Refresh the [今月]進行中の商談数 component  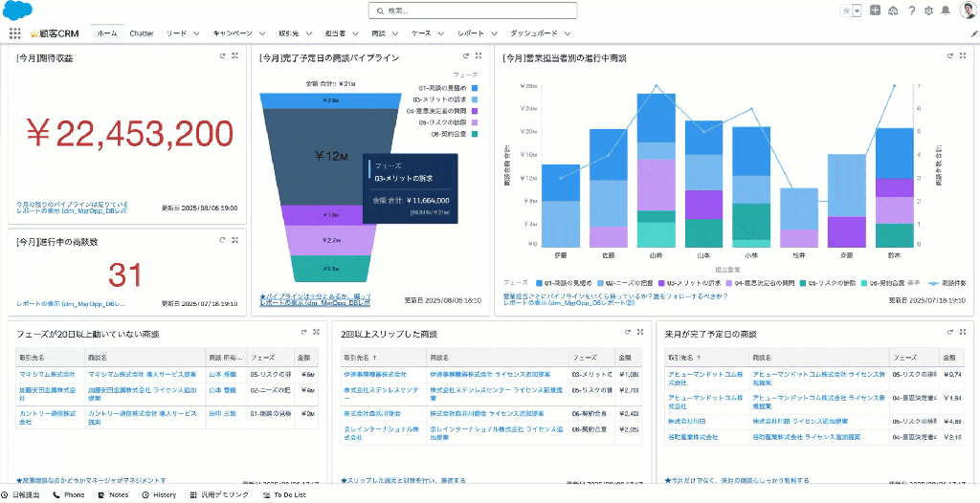pos(222,240)
